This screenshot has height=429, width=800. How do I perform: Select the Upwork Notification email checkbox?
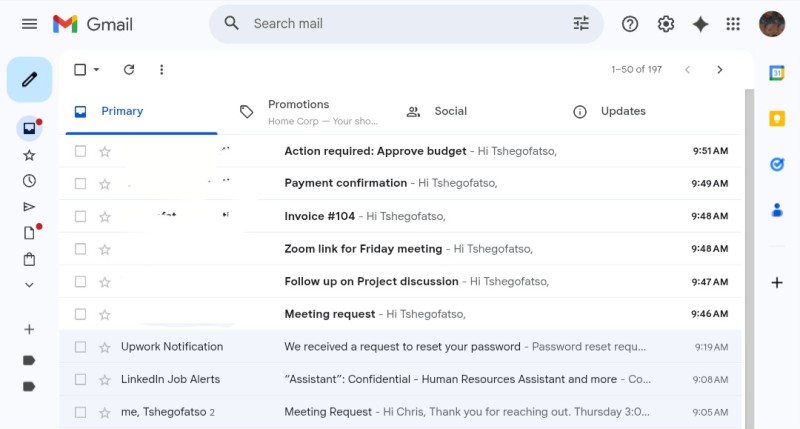click(80, 347)
